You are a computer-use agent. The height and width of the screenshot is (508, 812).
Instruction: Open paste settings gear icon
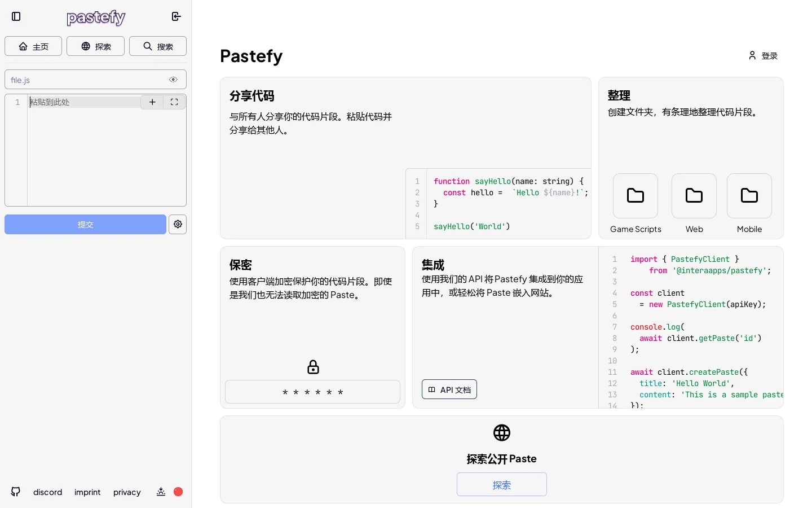178,224
